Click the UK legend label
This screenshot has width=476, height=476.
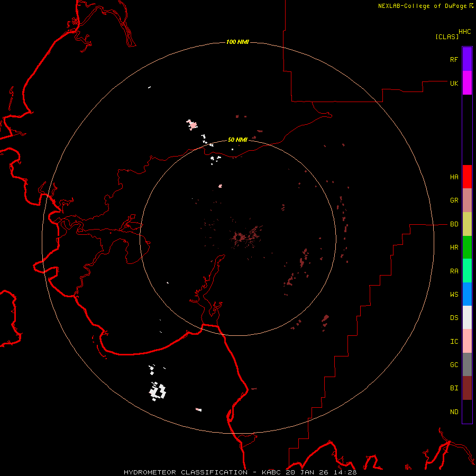(454, 83)
